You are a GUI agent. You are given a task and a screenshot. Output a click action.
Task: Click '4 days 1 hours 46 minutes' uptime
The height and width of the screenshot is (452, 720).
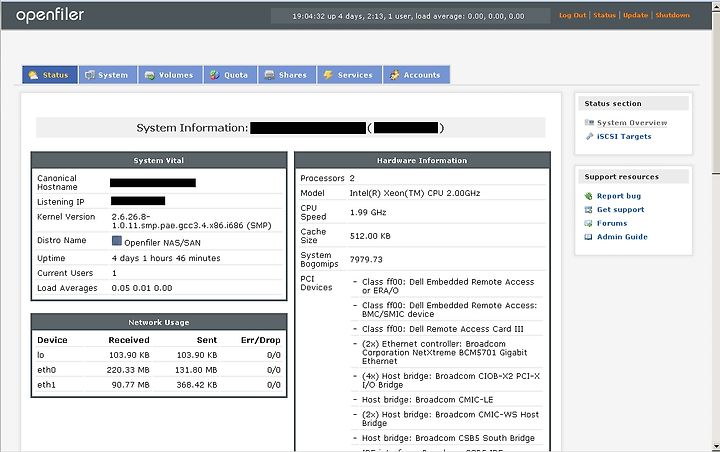pos(166,258)
